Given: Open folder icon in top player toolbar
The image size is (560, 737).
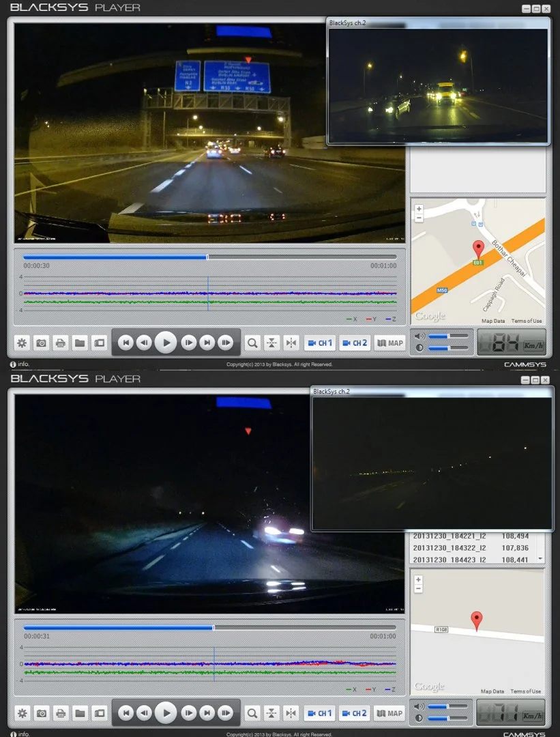Looking at the screenshot, I should (x=80, y=343).
